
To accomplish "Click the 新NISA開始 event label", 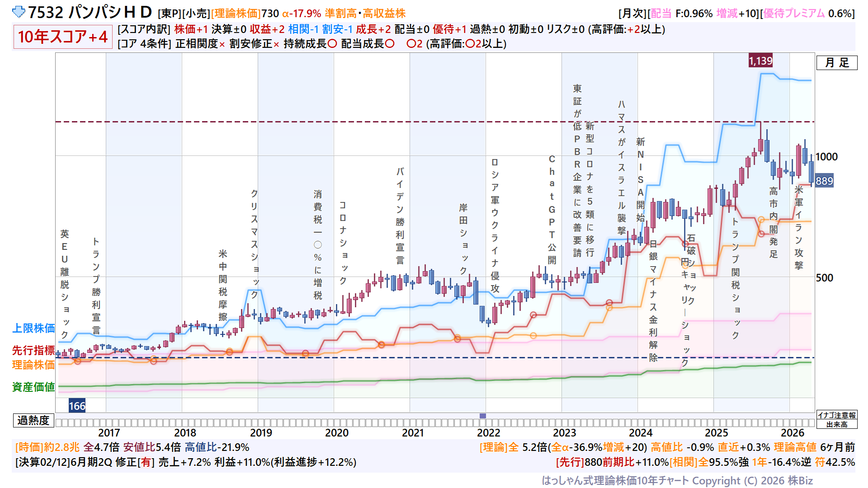I will (x=641, y=180).
